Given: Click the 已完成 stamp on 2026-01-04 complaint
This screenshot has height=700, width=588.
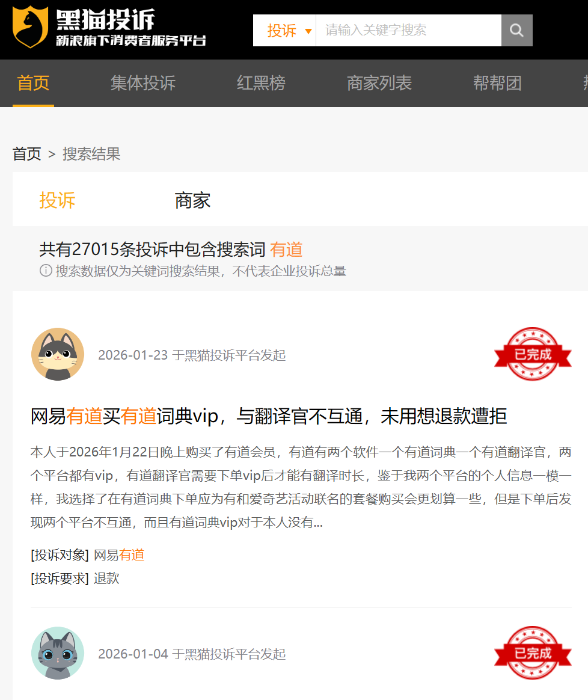Looking at the screenshot, I should (533, 652).
